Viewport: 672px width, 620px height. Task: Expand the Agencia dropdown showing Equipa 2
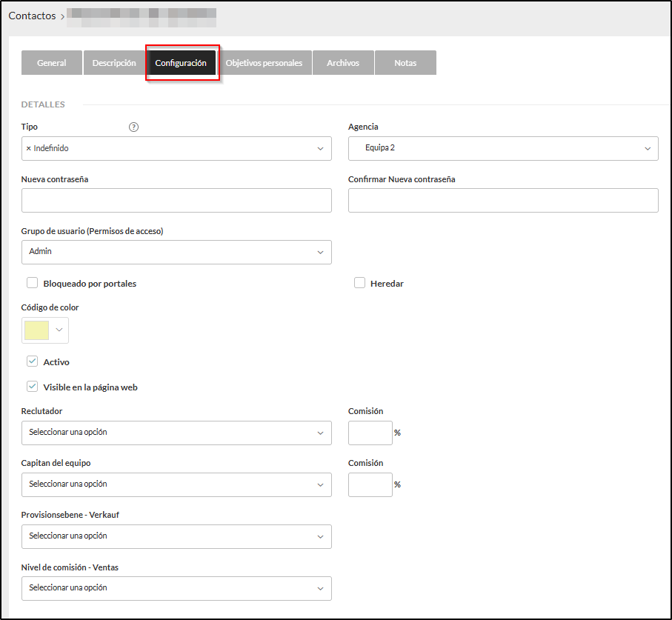tap(502, 148)
